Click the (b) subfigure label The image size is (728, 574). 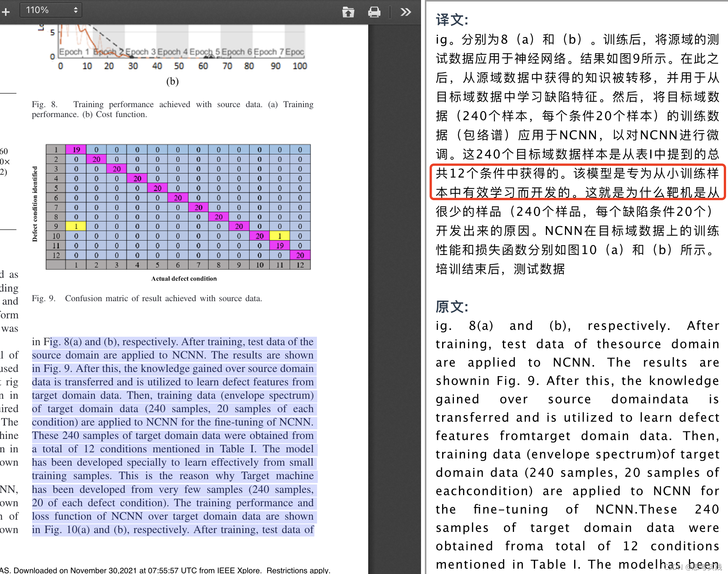(173, 81)
